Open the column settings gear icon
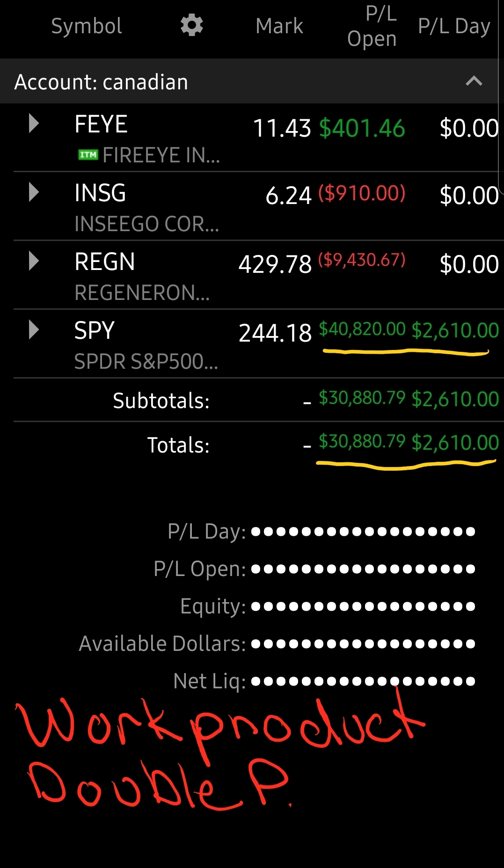 coord(192,25)
